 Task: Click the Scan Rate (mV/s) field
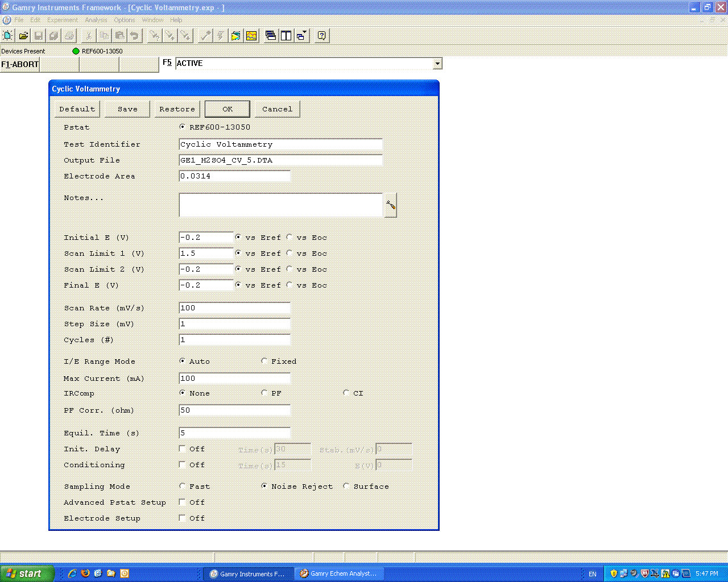point(234,308)
